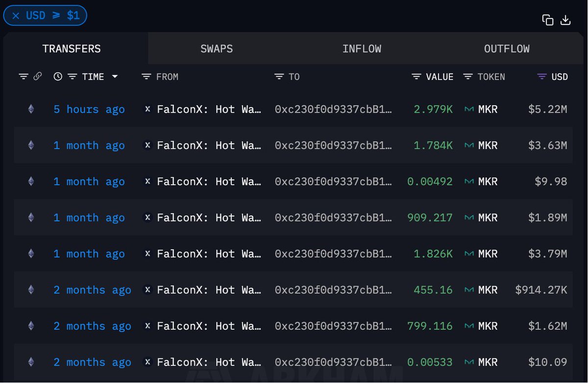
Task: Click the 0.00533 value
Action: [x=430, y=362]
